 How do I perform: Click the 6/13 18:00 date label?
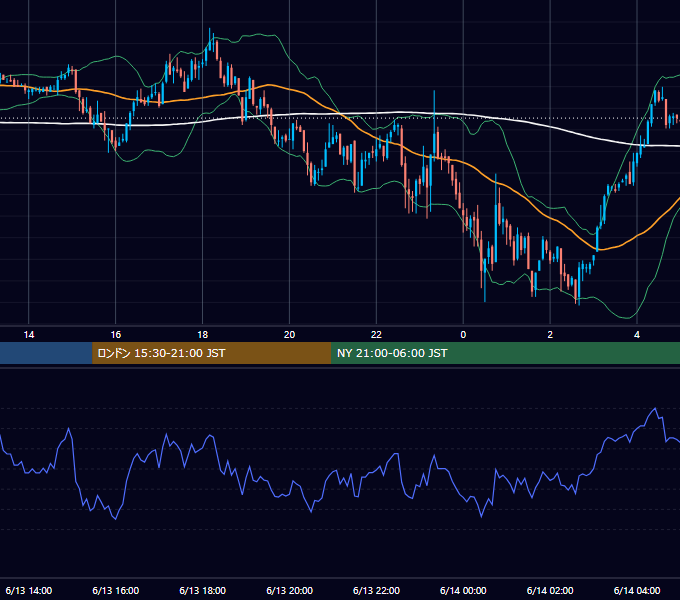point(203,590)
